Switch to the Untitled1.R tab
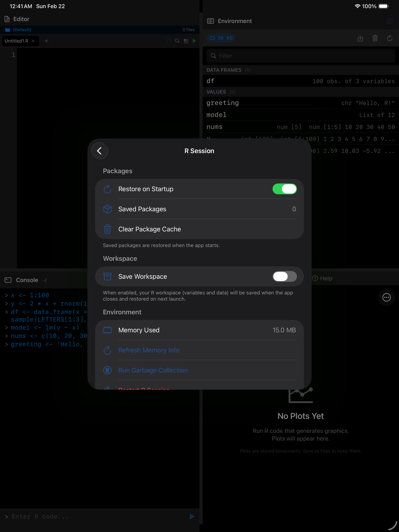399x532 pixels. (x=17, y=41)
